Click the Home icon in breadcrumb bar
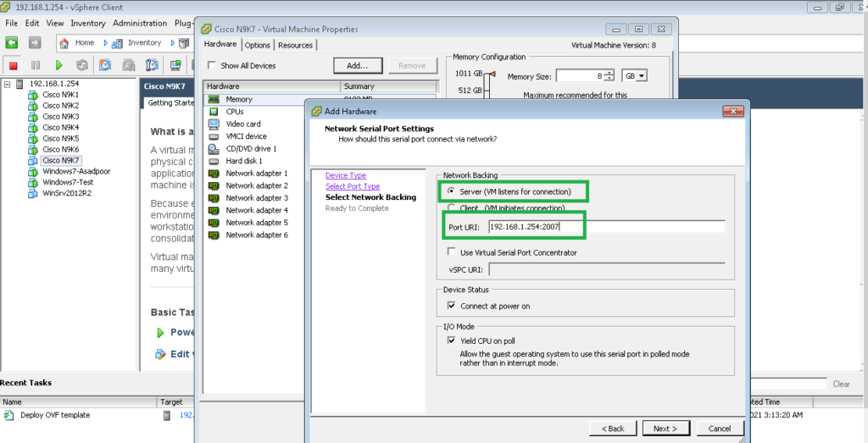 click(64, 42)
